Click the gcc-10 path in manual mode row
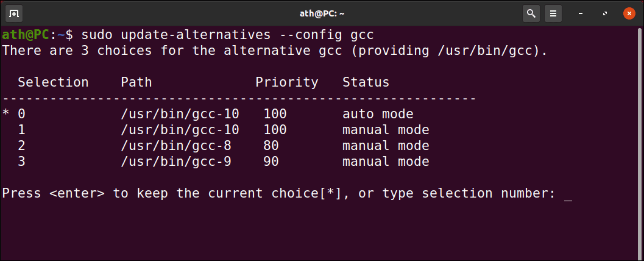This screenshot has width=644, height=261. coord(180,130)
